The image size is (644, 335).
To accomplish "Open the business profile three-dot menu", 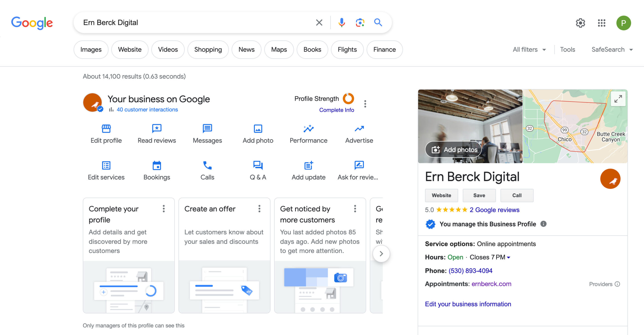I will (x=365, y=104).
